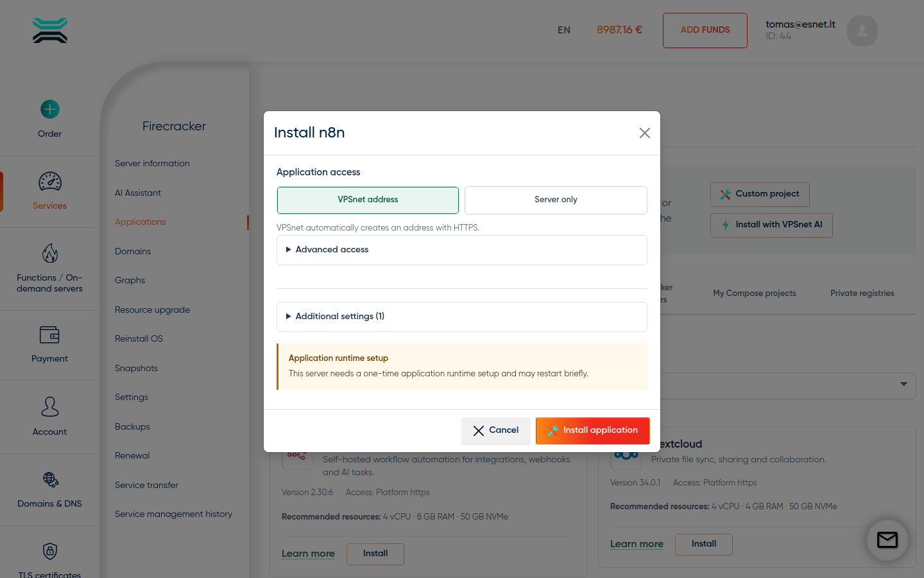Open the Order plus icon

coord(50,109)
